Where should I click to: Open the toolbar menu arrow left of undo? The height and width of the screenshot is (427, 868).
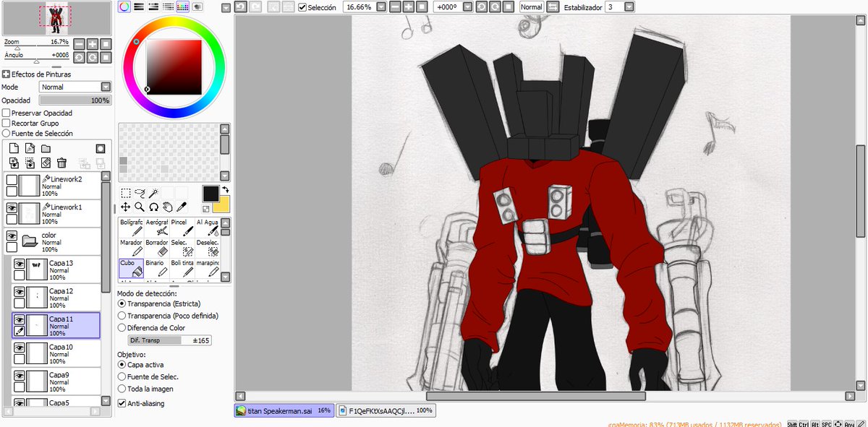[x=226, y=7]
